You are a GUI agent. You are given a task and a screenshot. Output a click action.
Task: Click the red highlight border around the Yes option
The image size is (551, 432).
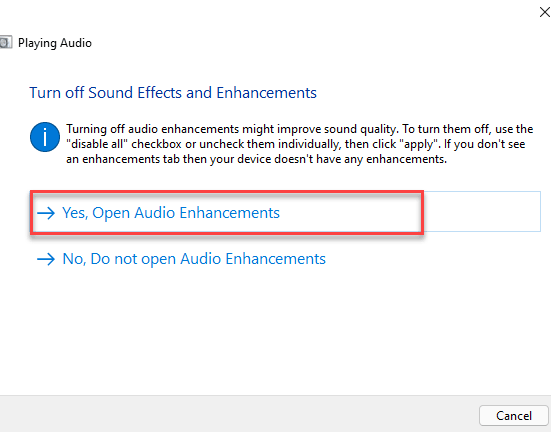click(x=227, y=192)
